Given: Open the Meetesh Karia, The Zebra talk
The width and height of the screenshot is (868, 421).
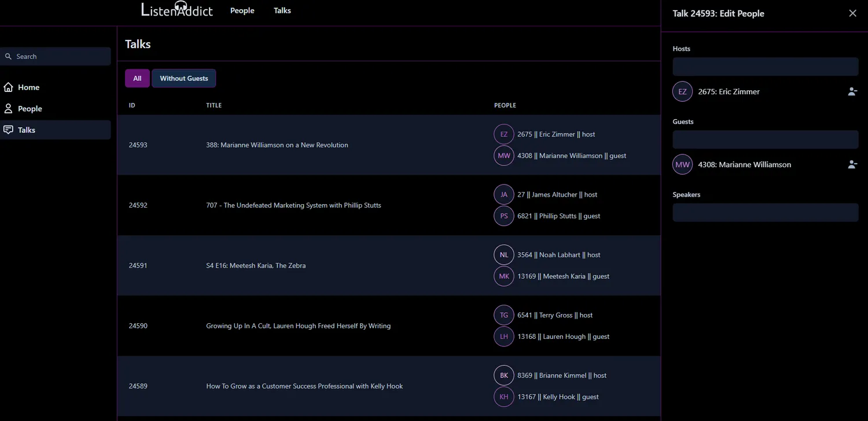Looking at the screenshot, I should [x=256, y=265].
